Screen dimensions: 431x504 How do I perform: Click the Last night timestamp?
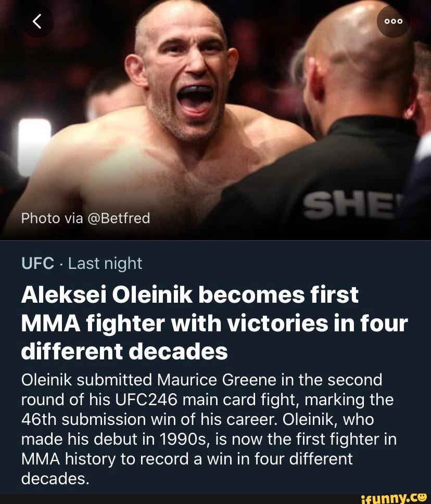106,263
